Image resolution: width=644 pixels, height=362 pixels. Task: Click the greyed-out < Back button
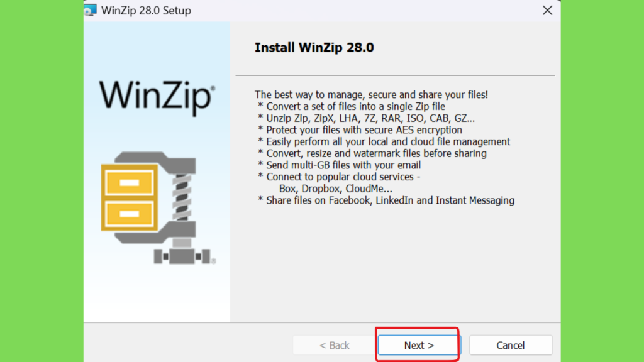(x=335, y=345)
